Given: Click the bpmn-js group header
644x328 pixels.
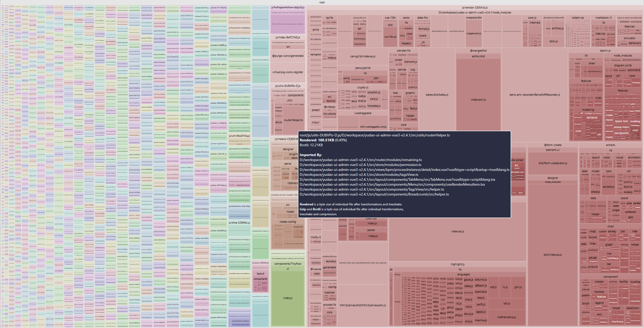Looking at the screenshot, I should click(605, 51).
